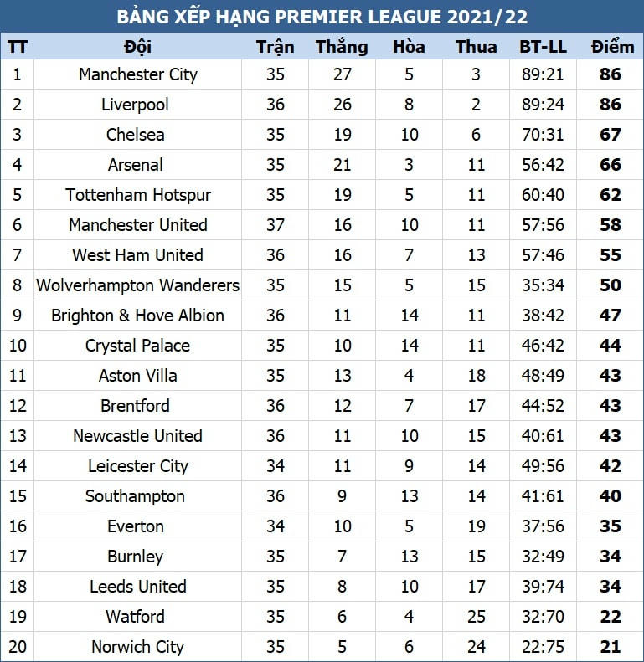Image resolution: width=644 pixels, height=662 pixels.
Task: Click the Thắng column header
Action: pyautogui.click(x=342, y=47)
